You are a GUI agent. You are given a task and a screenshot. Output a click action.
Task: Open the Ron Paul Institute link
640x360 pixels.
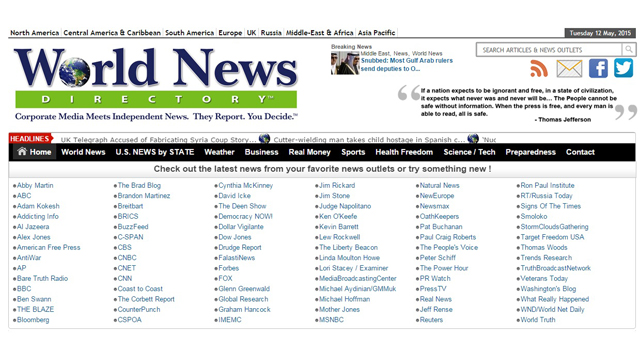tap(547, 185)
